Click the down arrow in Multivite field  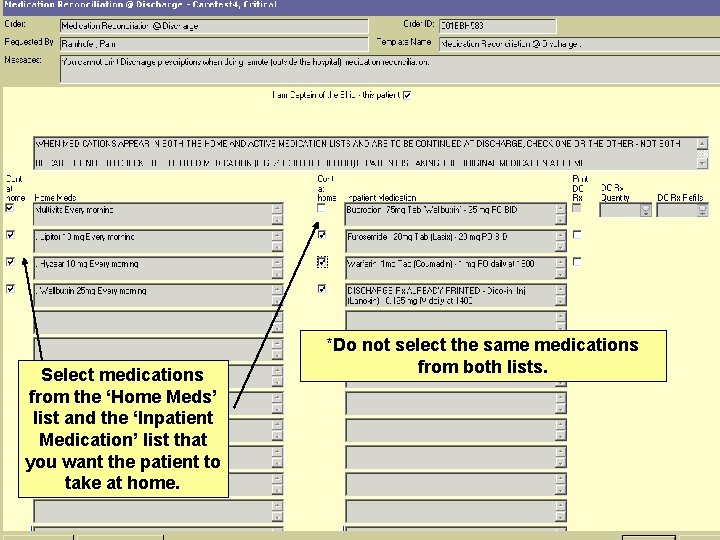277,219
